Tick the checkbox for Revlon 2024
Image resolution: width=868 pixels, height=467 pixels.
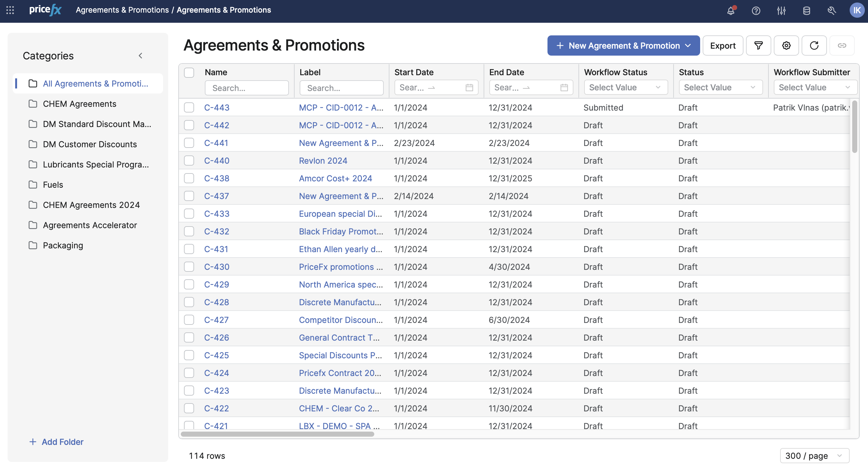[189, 161]
